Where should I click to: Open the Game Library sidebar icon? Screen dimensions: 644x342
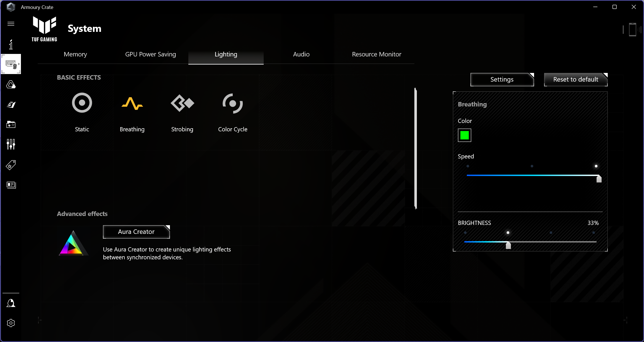point(11,124)
